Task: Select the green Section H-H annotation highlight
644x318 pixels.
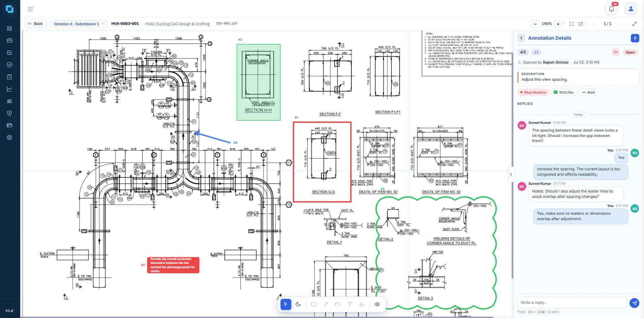Action: coord(258,82)
